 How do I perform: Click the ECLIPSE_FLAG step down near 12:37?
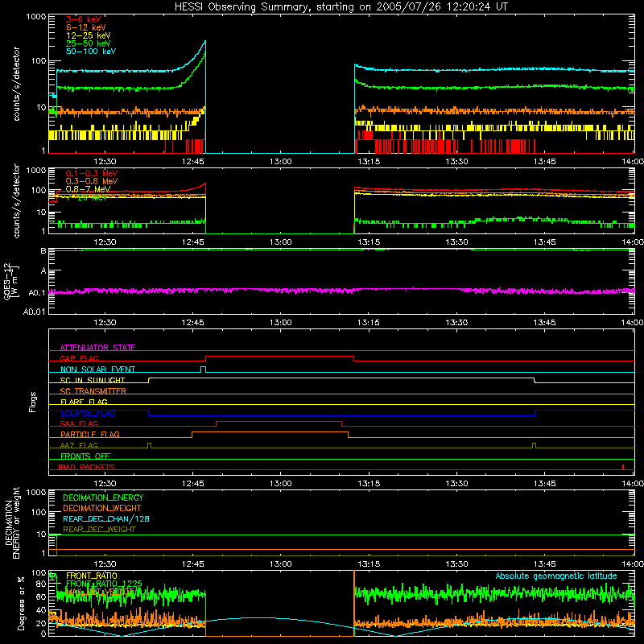point(149,413)
